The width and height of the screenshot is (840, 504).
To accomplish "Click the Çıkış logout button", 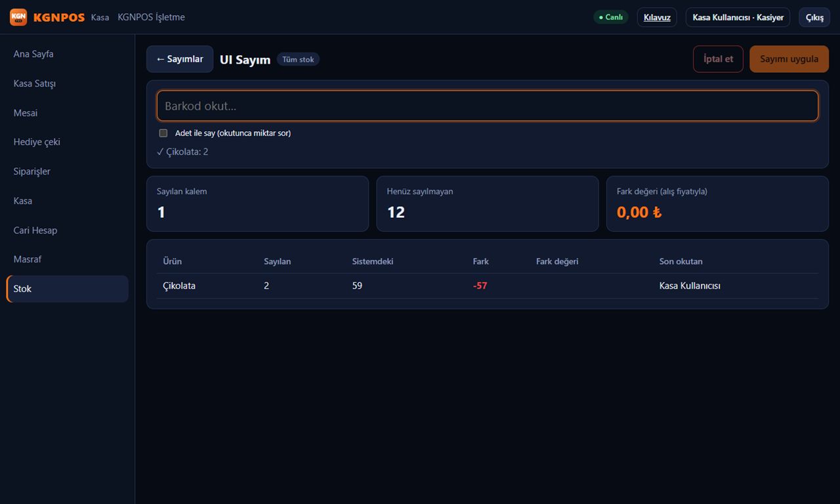I will click(814, 17).
